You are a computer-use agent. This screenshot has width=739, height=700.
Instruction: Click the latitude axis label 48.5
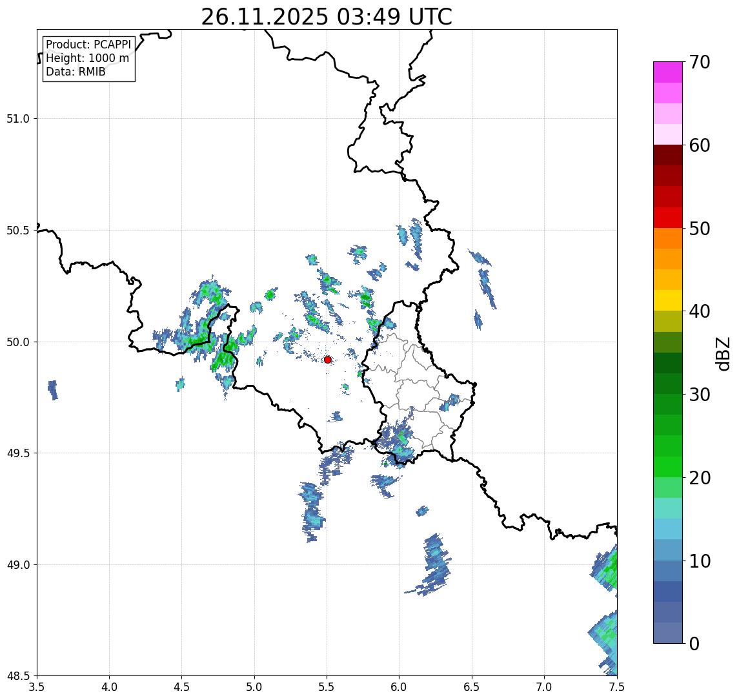point(18,675)
